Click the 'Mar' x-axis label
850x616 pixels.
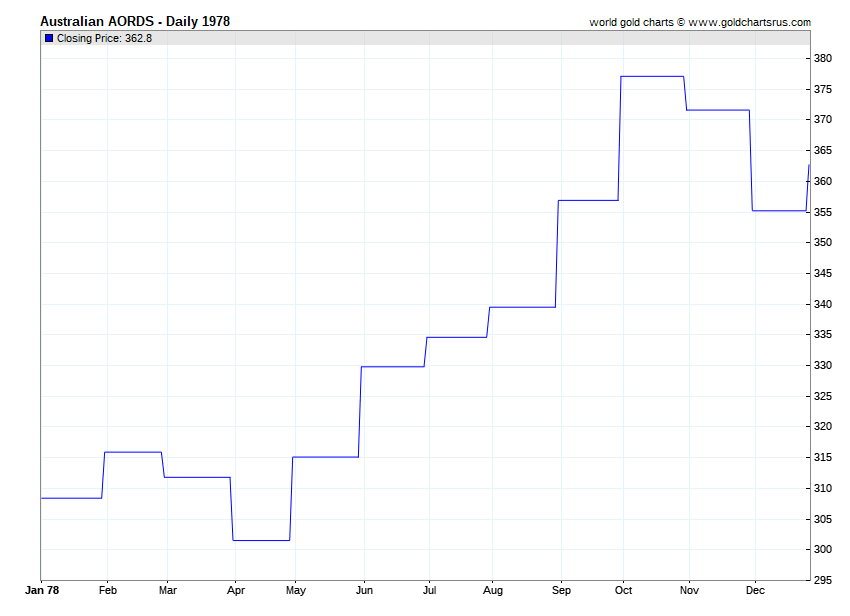(168, 590)
